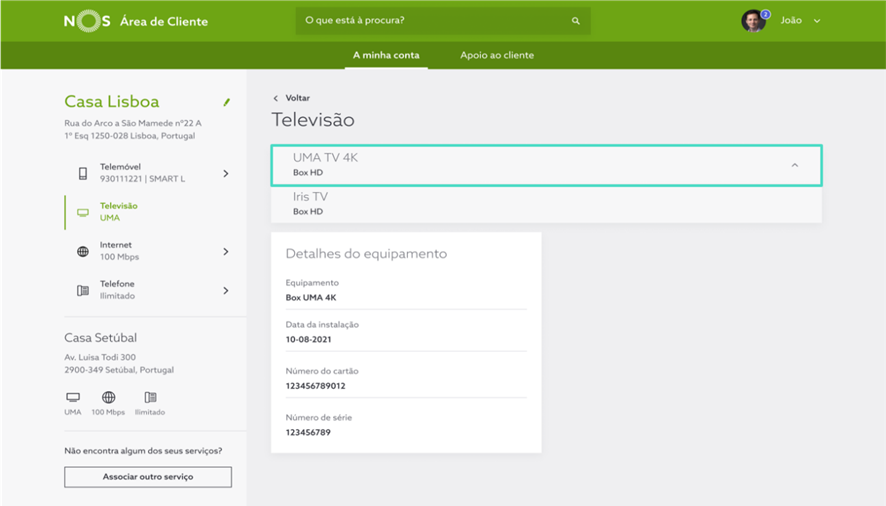Select Telemóvel 930111221 service

point(150,173)
